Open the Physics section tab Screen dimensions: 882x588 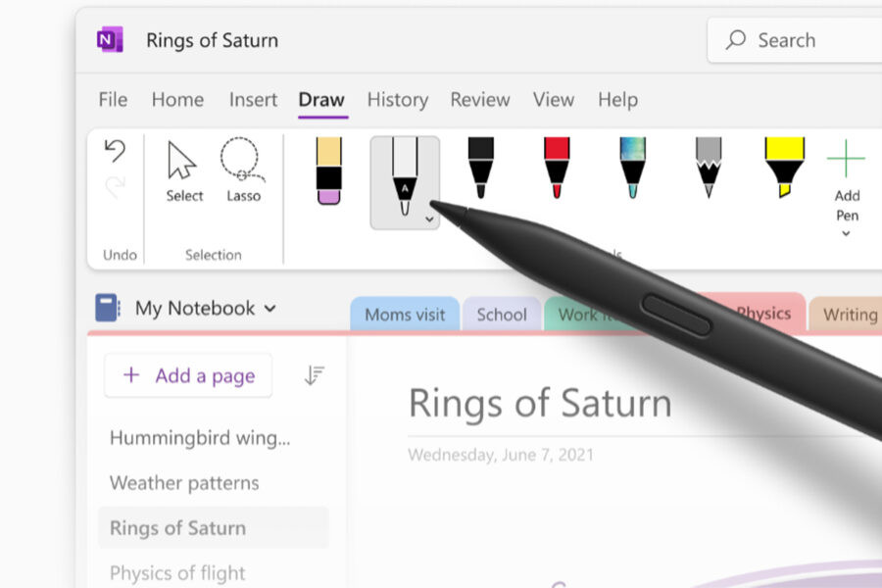762,313
